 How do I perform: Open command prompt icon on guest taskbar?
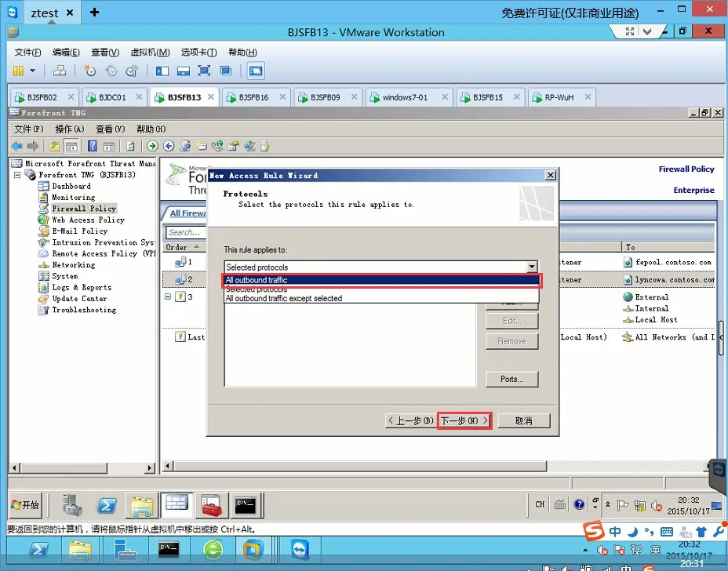[246, 505]
